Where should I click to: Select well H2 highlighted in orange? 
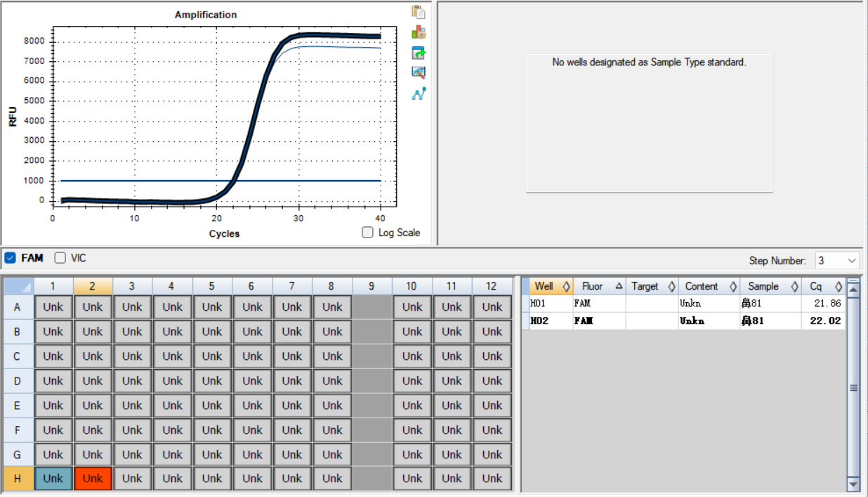pos(93,479)
